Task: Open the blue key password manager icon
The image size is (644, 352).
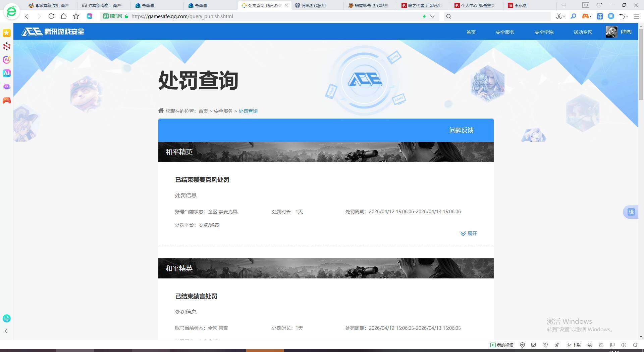Action: 573,16
